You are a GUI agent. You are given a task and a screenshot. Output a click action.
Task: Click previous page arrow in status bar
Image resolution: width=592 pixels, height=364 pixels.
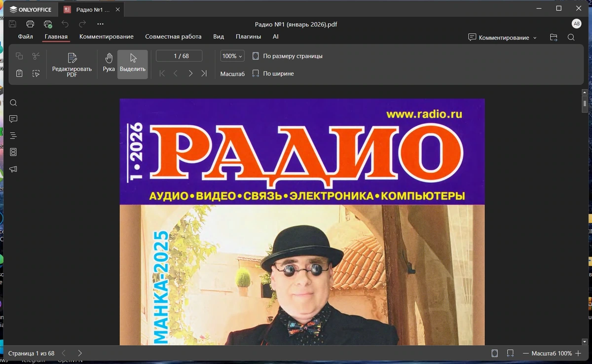(x=64, y=353)
